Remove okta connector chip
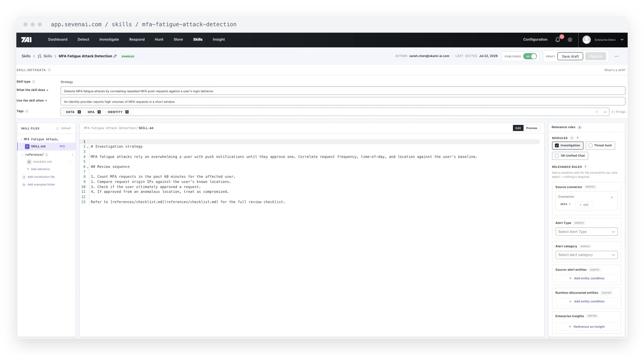 pyautogui.click(x=570, y=204)
